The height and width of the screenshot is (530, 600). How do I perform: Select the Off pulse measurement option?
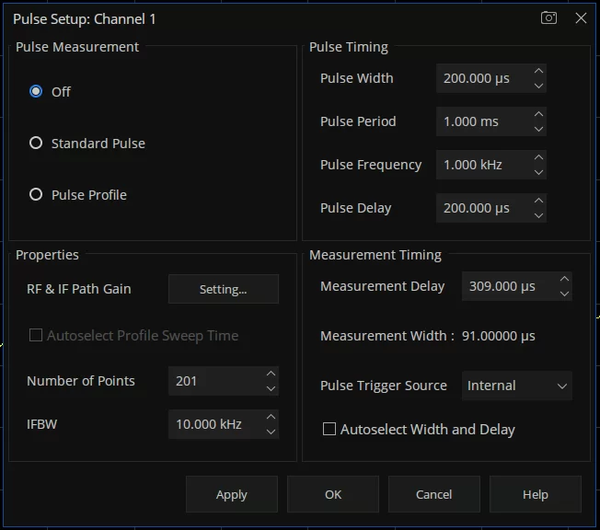point(37,91)
